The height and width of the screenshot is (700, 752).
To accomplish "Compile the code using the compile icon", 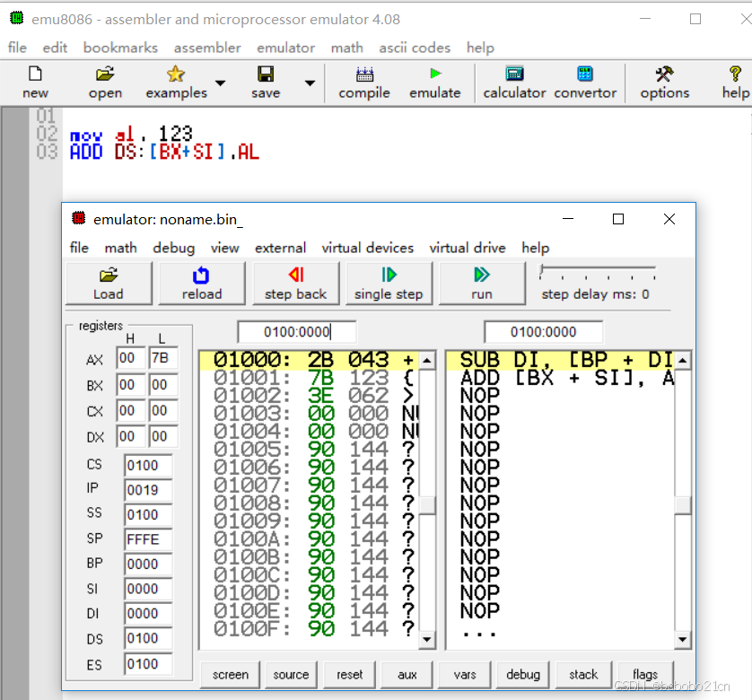I will coord(364,82).
